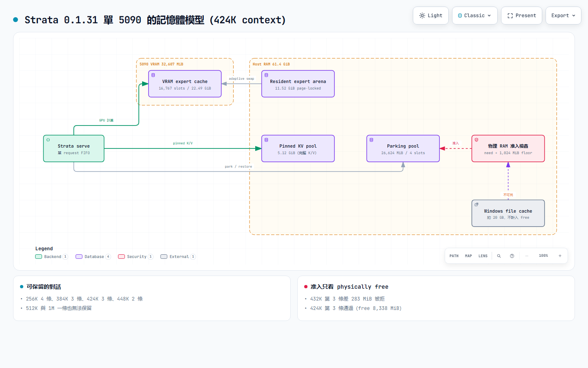The height and width of the screenshot is (368, 588).
Task: Click the Backend green color swatch
Action: pos(39,257)
